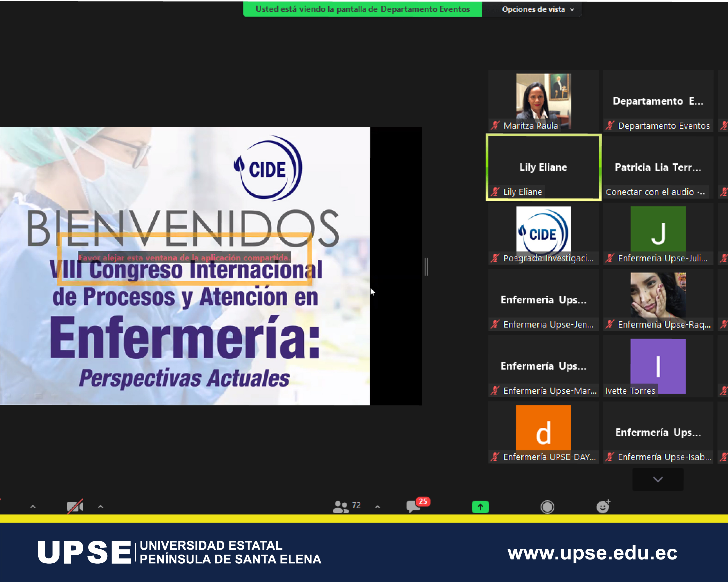Select the Enfermería Upse-Mar... tile
Image resolution: width=728 pixels, height=582 pixels.
click(543, 366)
